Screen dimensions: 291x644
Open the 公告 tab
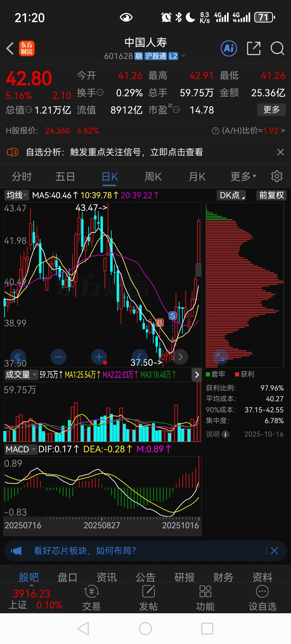click(x=145, y=577)
